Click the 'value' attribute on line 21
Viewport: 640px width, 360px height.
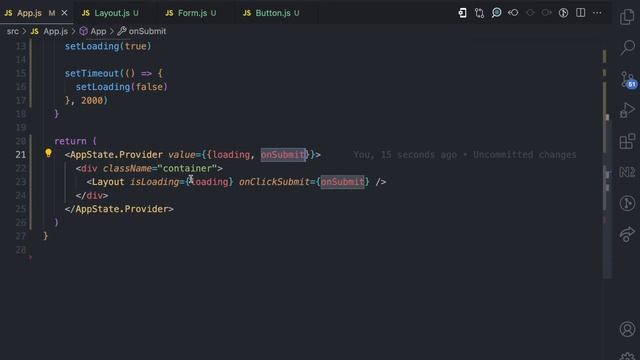182,155
